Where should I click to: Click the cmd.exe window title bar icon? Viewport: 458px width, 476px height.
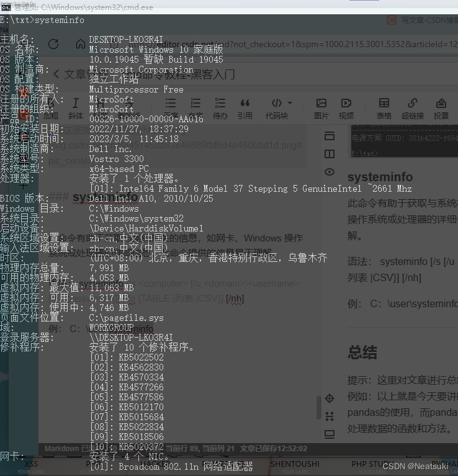coord(6,7)
